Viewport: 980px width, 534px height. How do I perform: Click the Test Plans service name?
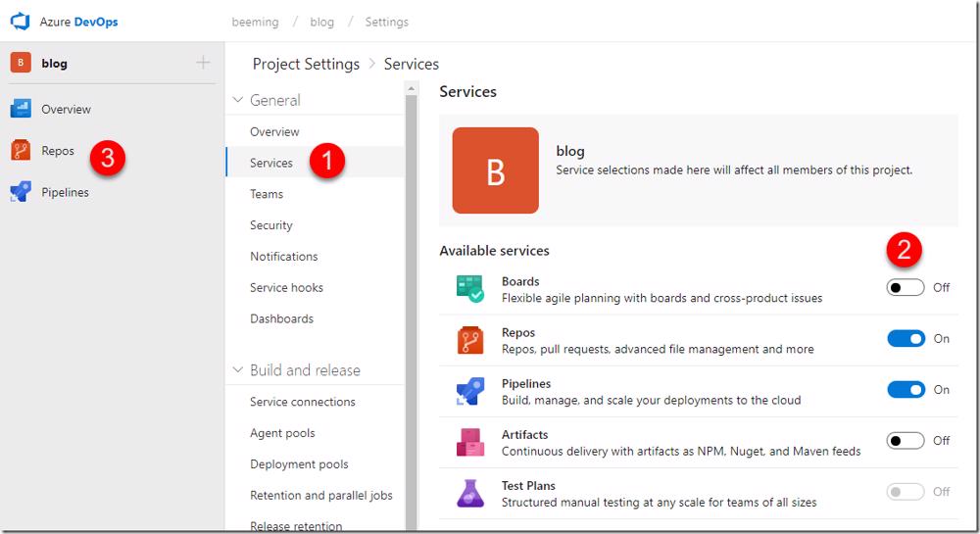click(528, 485)
